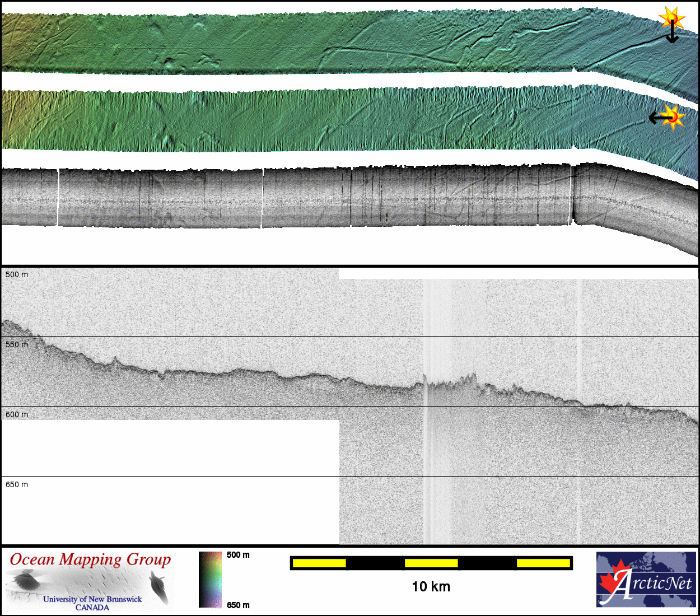Click the 600 m depth axis label

coord(17,414)
